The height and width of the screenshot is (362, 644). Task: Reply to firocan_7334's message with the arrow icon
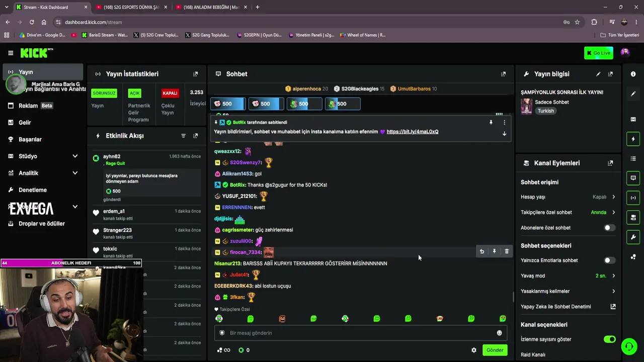[482, 251]
